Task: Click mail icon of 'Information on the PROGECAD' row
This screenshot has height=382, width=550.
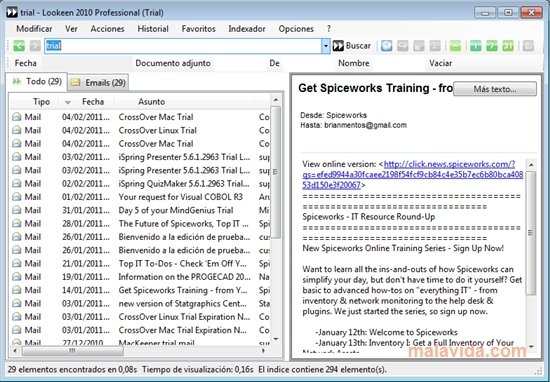Action: pos(16,277)
